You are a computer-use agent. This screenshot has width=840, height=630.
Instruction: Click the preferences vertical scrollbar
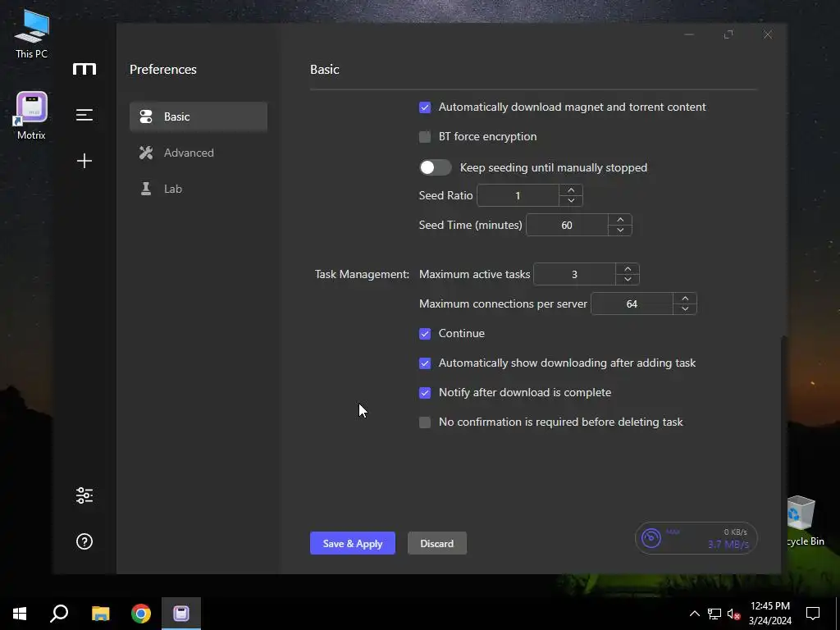coord(783,453)
